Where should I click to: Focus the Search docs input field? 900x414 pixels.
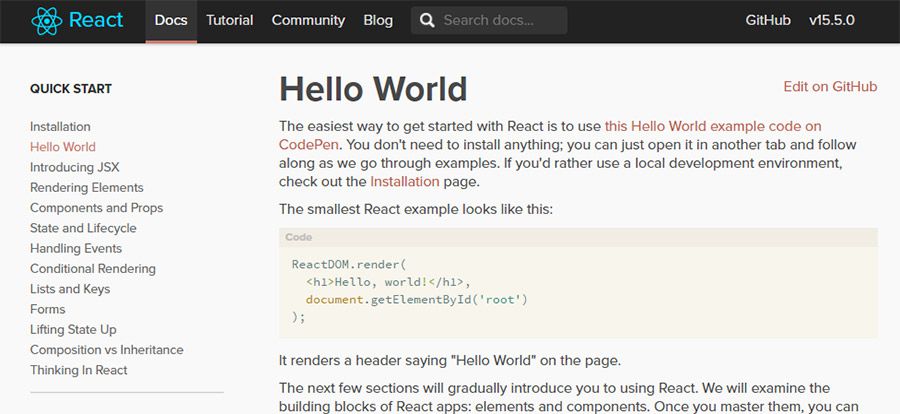coord(489,21)
